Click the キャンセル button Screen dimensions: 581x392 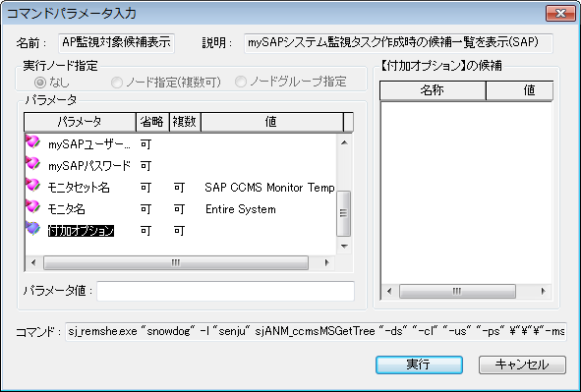point(522,364)
